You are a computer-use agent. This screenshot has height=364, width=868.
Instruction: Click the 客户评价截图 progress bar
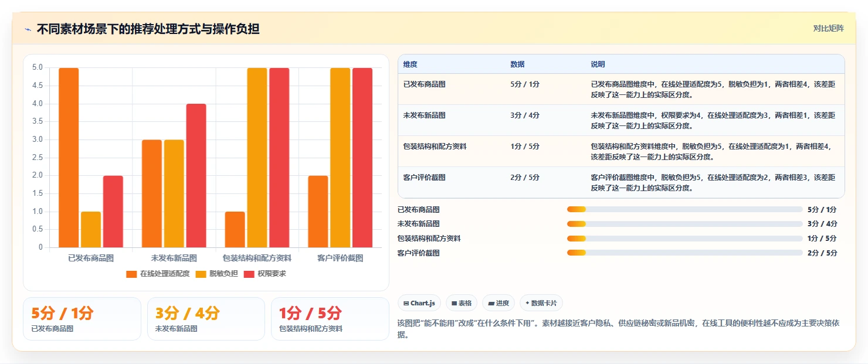(x=684, y=253)
